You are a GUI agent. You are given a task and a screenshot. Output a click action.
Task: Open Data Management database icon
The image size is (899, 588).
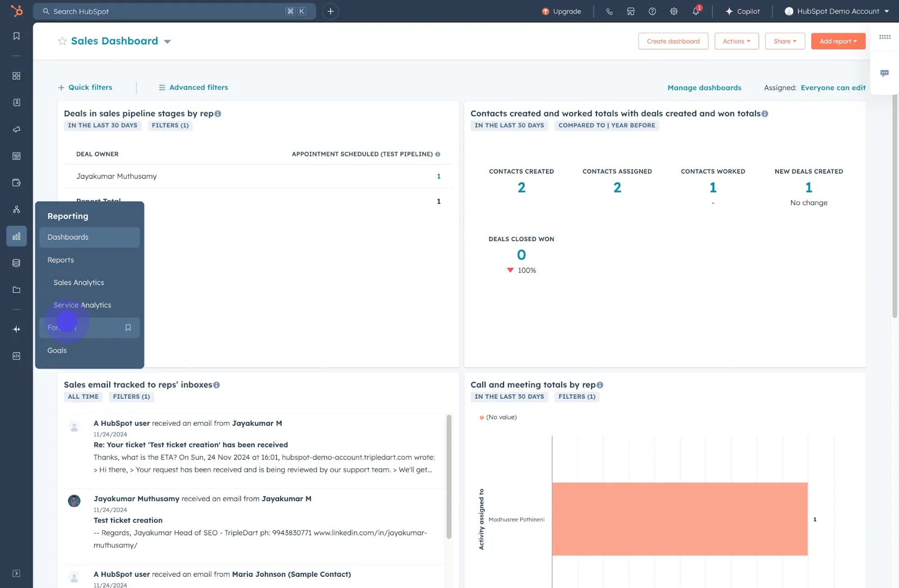coord(16,263)
